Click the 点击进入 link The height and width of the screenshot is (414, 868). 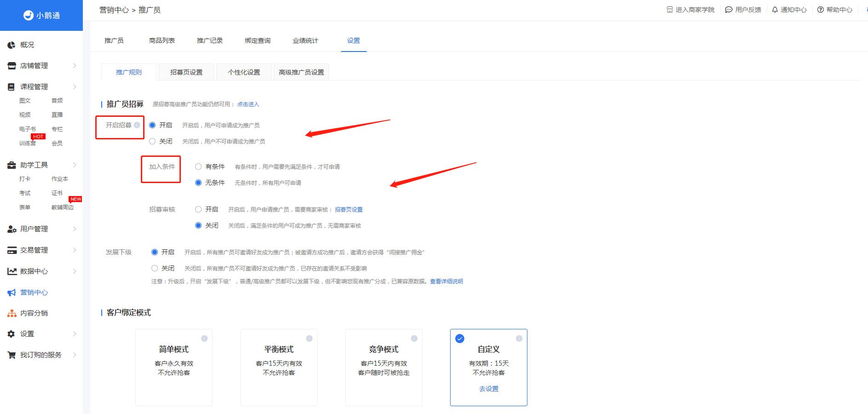point(248,104)
